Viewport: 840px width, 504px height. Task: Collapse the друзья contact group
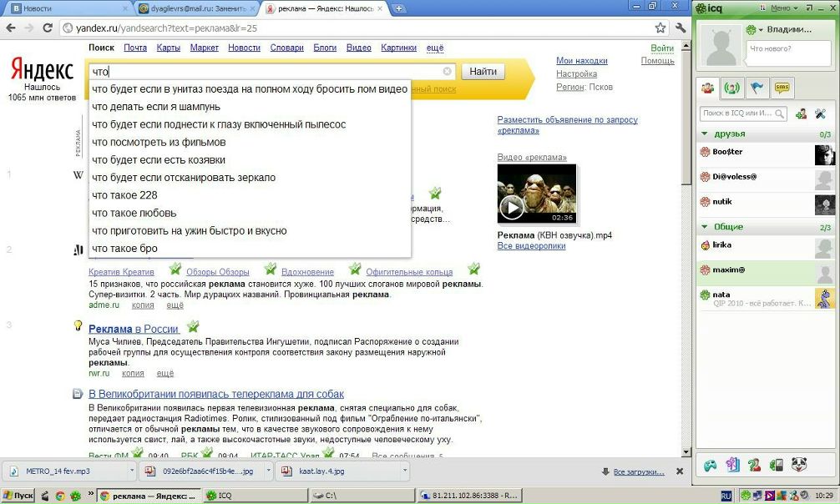pos(706,134)
